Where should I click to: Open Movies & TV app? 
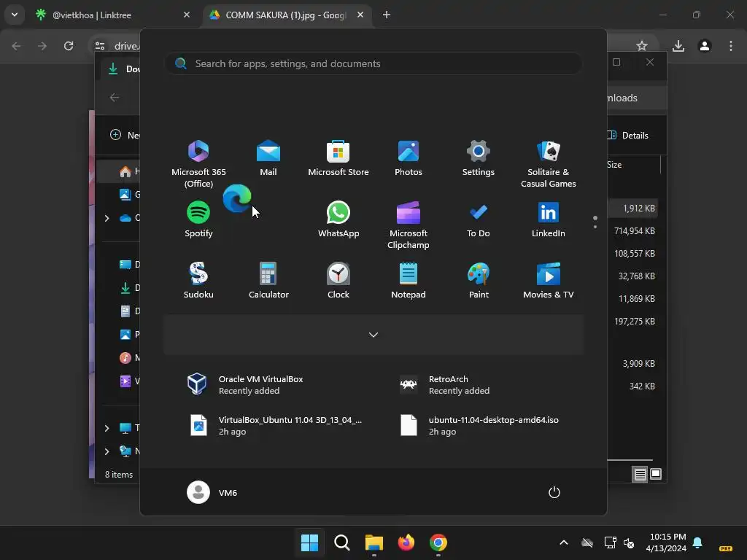pos(549,281)
